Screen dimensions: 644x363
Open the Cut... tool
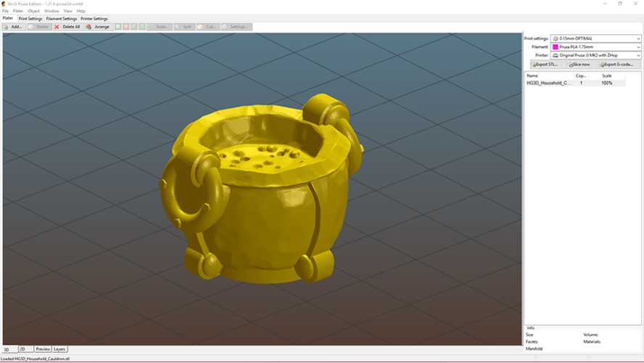coord(208,27)
